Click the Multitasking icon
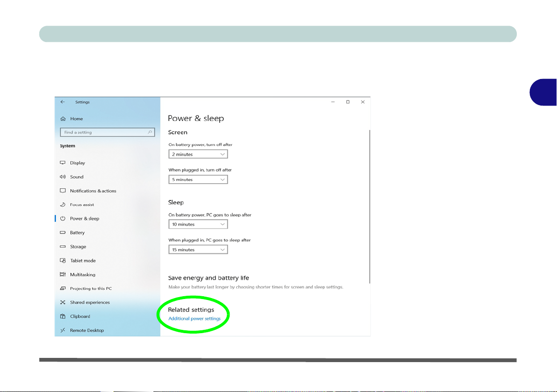Image resolution: width=557 pixels, height=392 pixels. [63, 275]
